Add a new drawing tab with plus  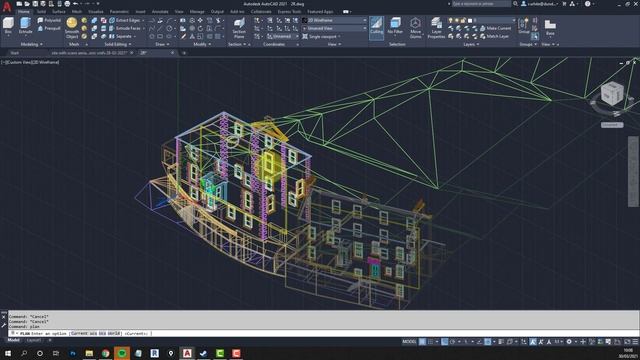coord(184,53)
